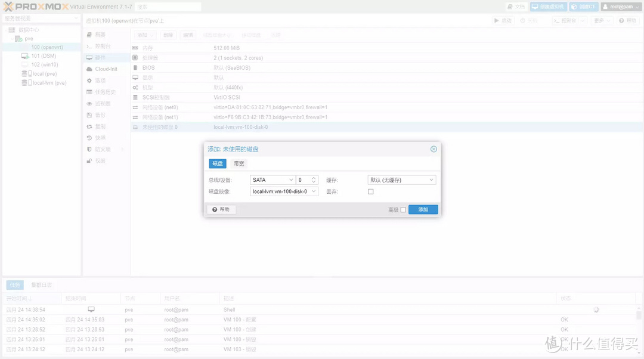This screenshot has height=359, width=644.
Task: Select the network device net1 row
Action: point(387,117)
